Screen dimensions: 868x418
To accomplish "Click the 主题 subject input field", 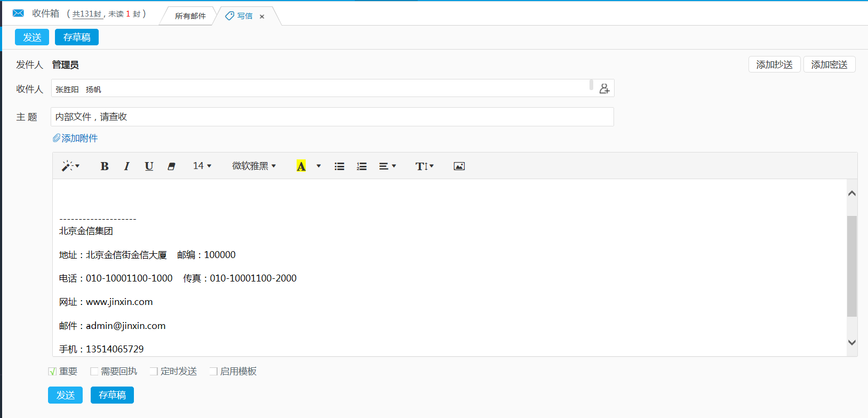I will tap(332, 117).
